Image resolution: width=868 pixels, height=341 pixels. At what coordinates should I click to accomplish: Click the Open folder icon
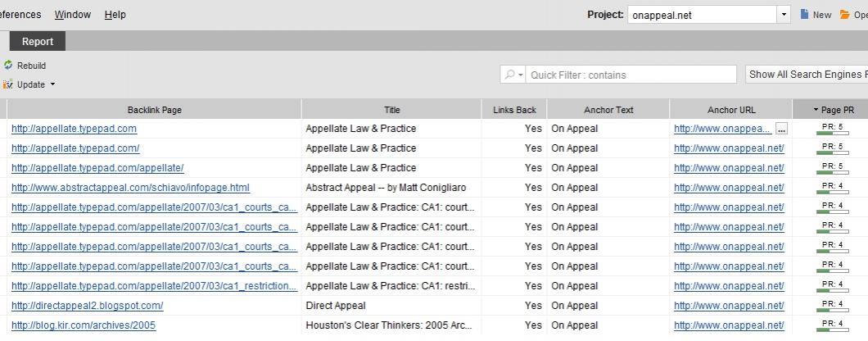(x=845, y=15)
